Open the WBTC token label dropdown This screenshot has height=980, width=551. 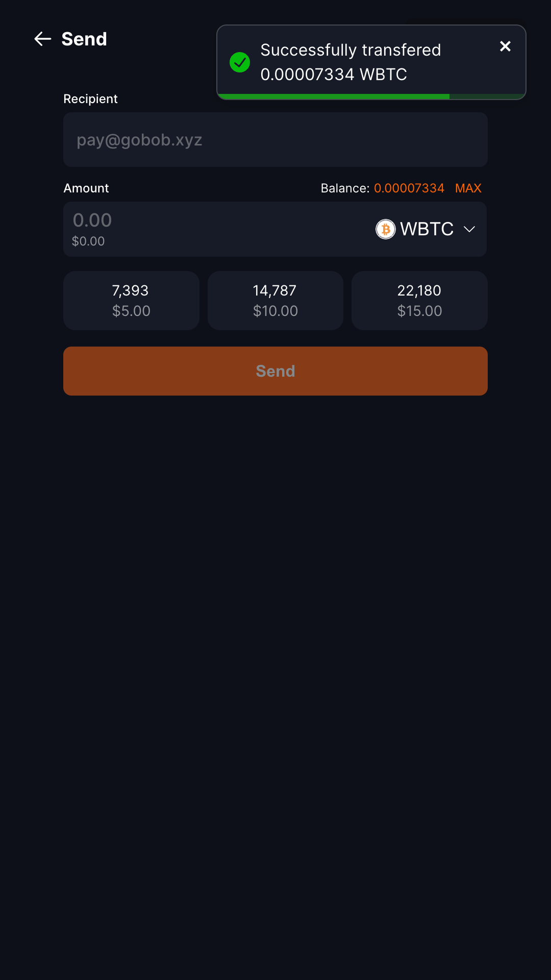427,229
